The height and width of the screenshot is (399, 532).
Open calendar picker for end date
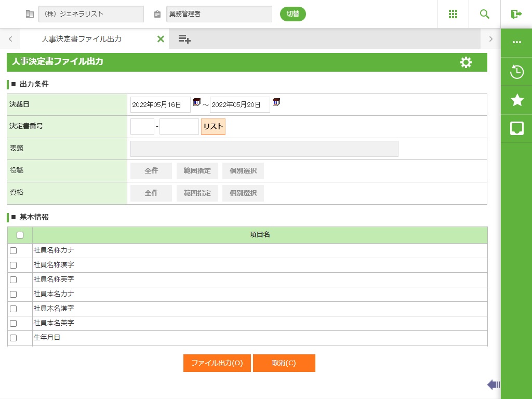276,102
